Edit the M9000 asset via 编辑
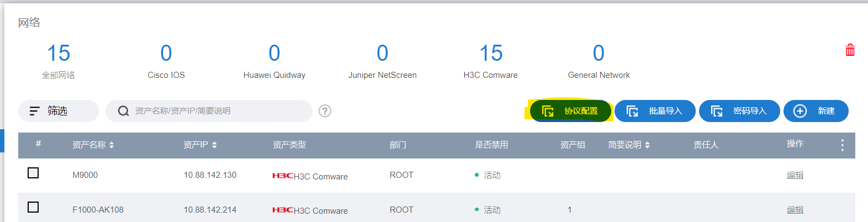 (x=795, y=176)
